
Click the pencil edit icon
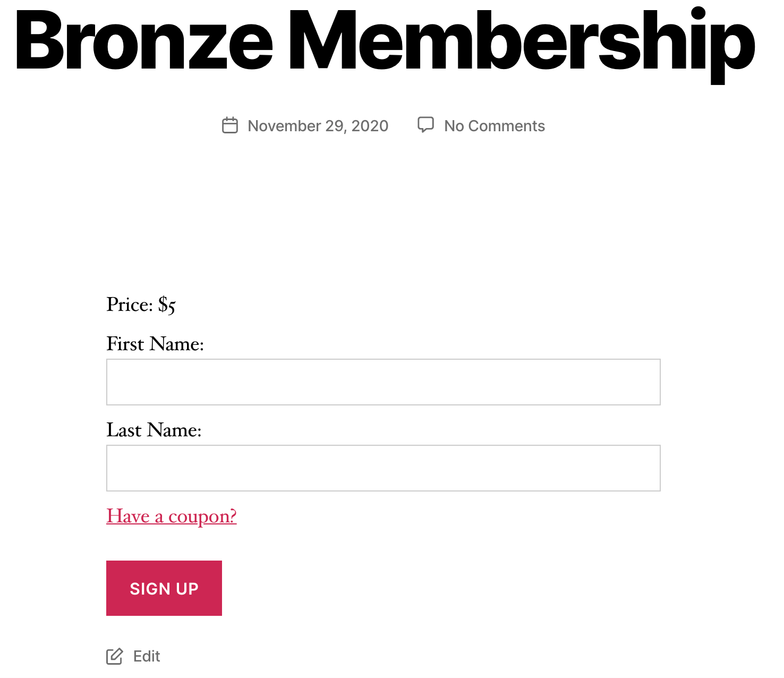[x=114, y=656]
